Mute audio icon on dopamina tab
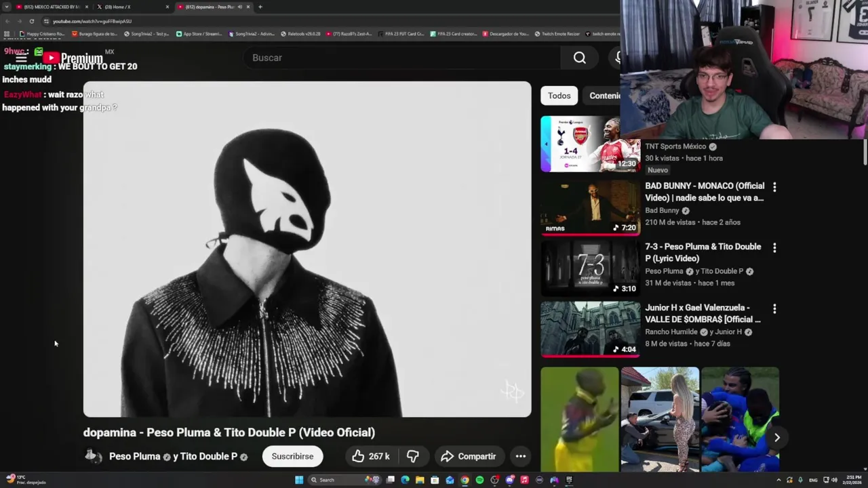868x488 pixels. click(240, 7)
